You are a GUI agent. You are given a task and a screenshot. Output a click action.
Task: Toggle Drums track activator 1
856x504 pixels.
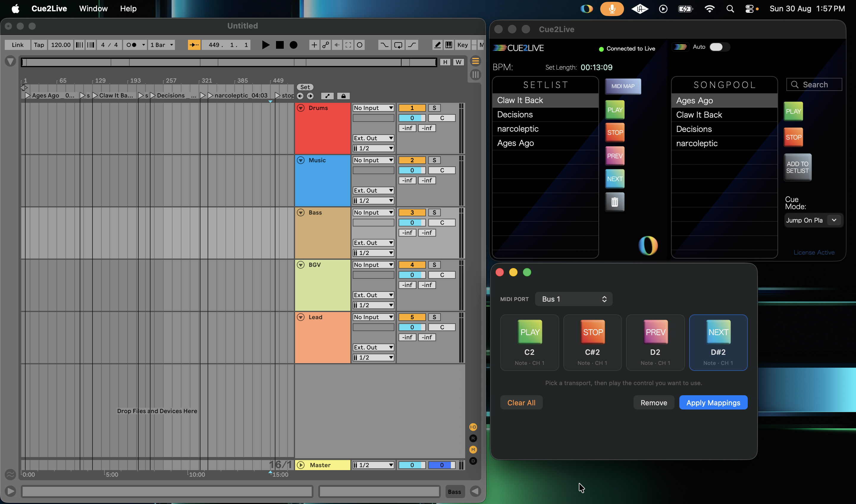412,108
